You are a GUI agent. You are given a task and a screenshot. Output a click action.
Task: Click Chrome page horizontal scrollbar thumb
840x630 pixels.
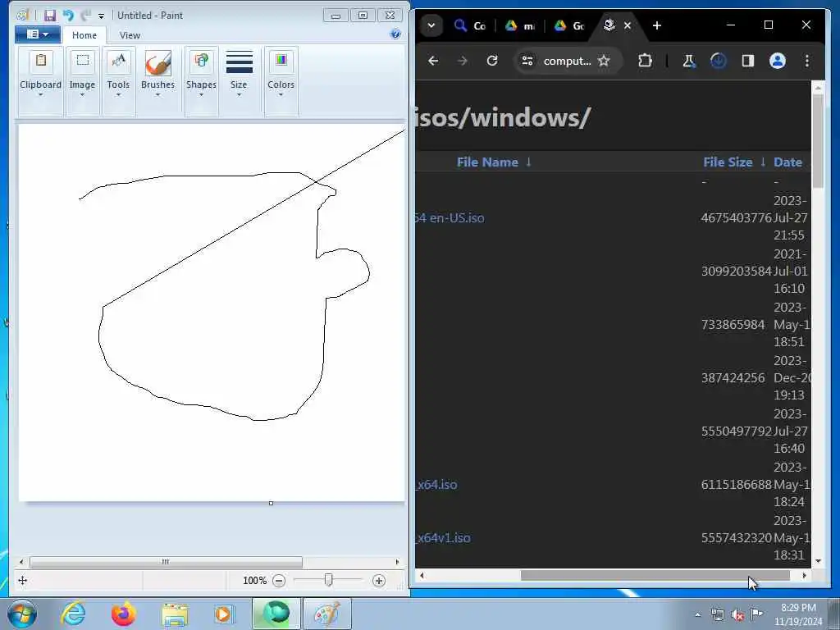coord(655,575)
